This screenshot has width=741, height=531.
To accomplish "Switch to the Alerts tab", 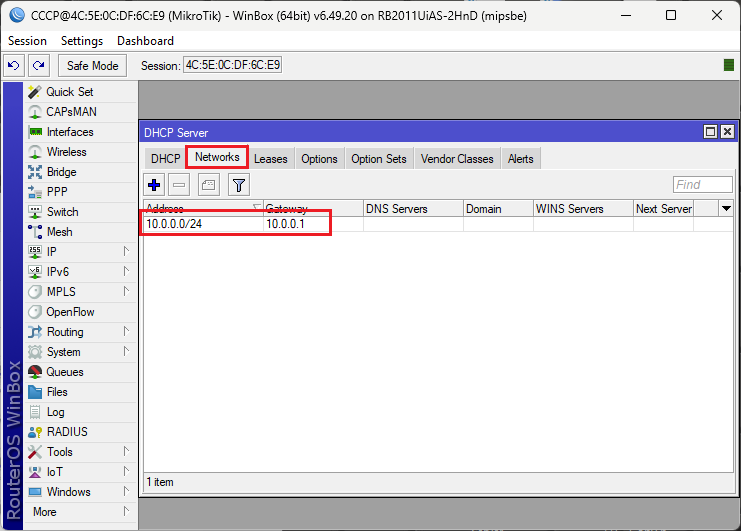I will coord(521,159).
